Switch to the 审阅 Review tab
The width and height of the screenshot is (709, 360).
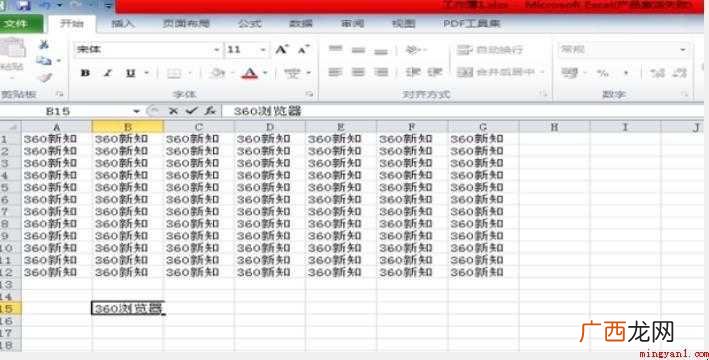click(352, 24)
